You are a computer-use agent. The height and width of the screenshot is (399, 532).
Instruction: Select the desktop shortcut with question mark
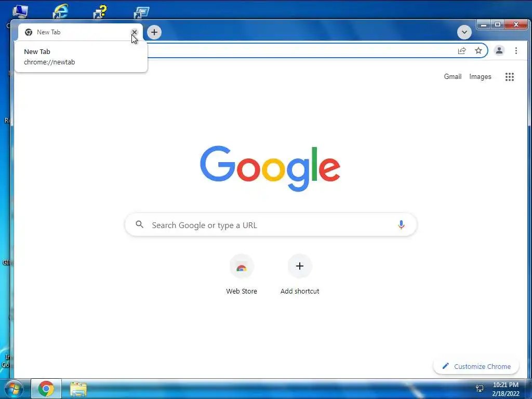(100, 11)
